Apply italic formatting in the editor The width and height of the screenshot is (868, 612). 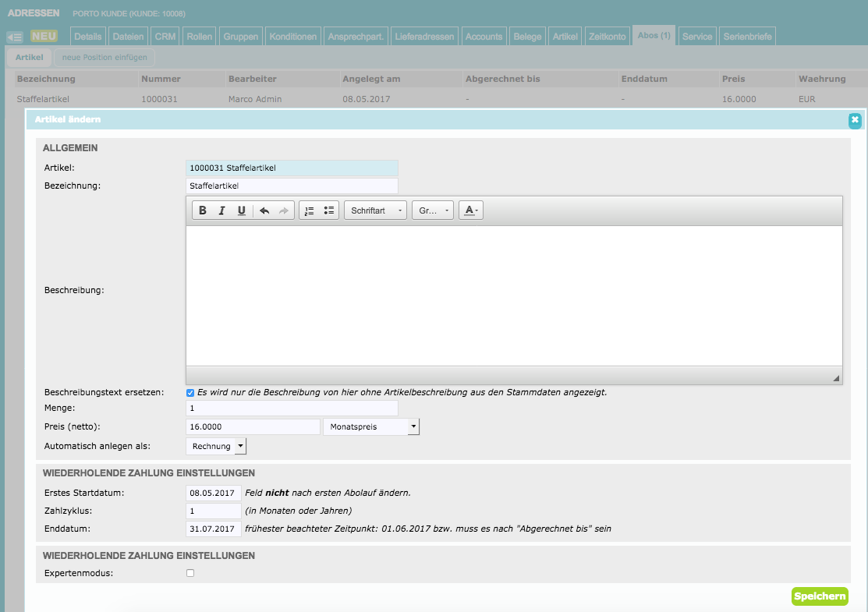pos(222,210)
